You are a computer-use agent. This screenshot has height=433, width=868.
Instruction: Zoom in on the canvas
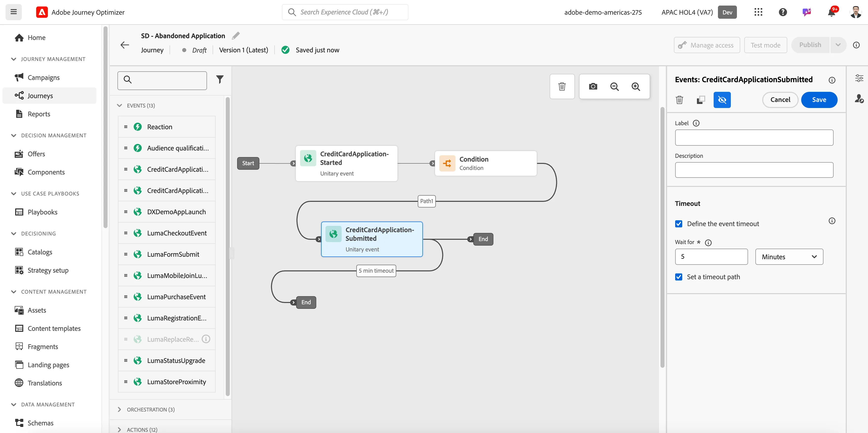pyautogui.click(x=636, y=86)
